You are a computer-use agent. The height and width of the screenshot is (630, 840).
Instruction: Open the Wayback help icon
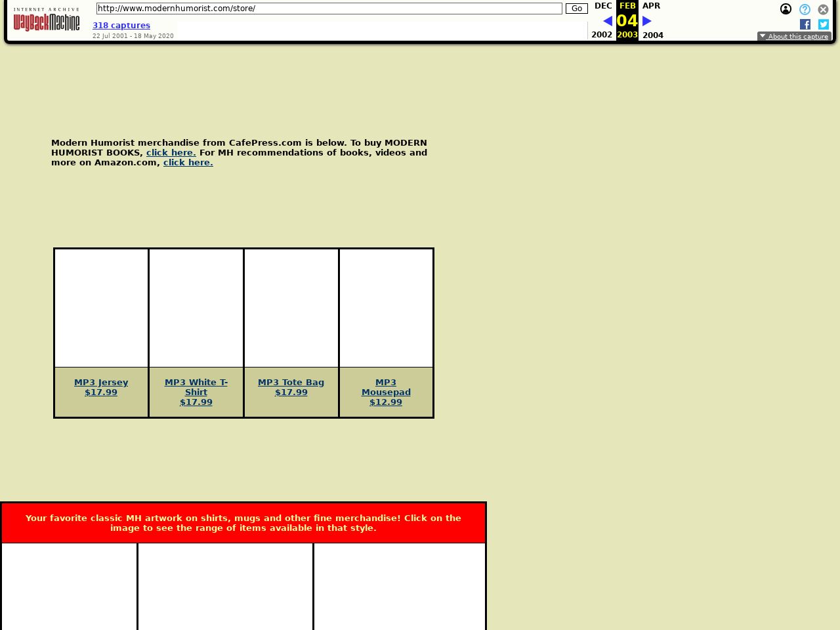pos(805,9)
